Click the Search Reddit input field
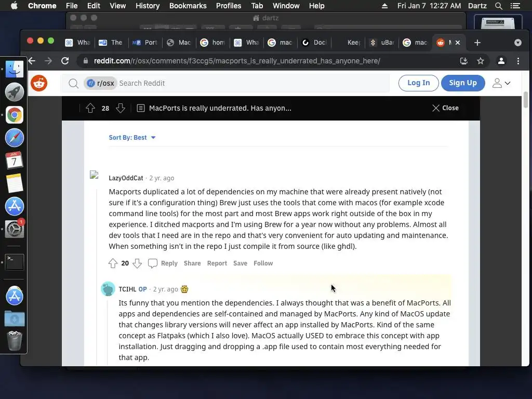 (x=252, y=83)
